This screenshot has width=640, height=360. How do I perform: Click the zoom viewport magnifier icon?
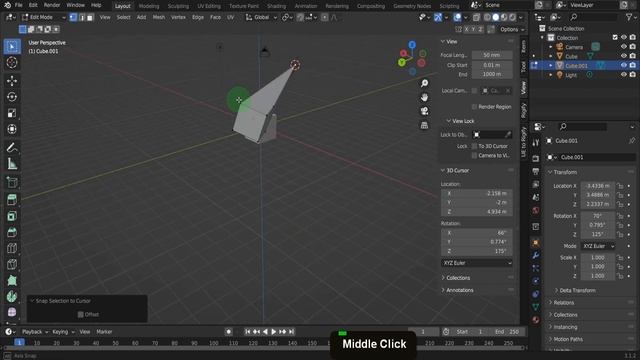click(x=424, y=83)
